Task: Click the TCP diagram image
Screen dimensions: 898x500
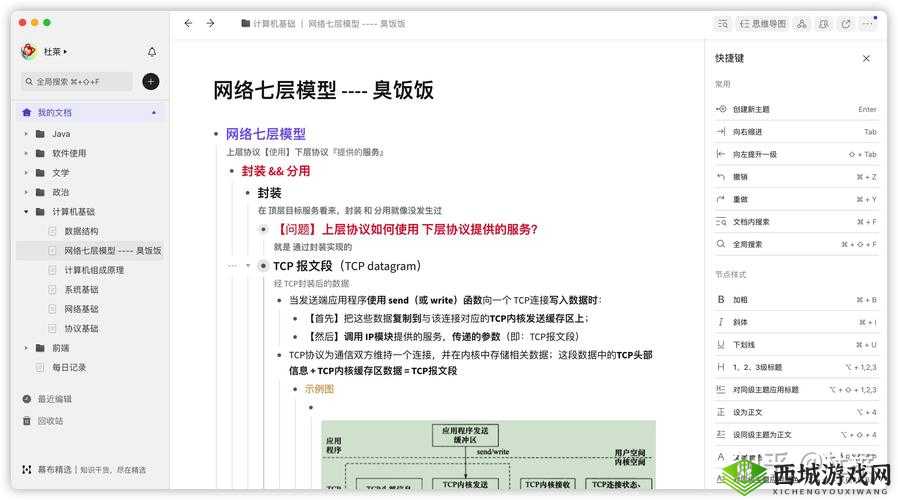Action: (x=489, y=455)
